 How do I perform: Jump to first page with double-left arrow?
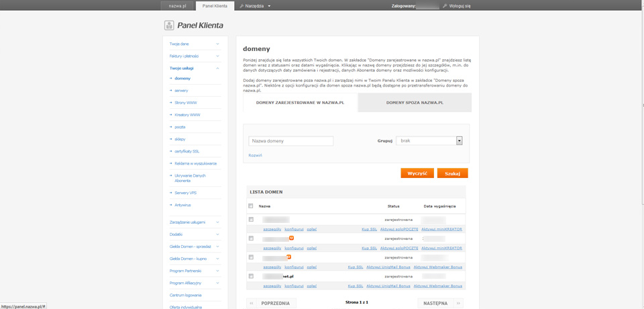(x=252, y=304)
